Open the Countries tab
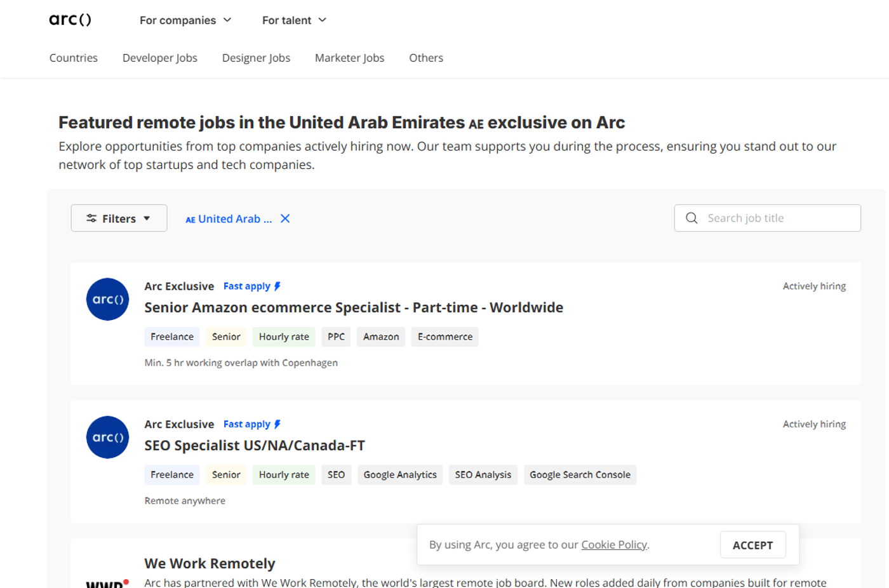 tap(74, 58)
